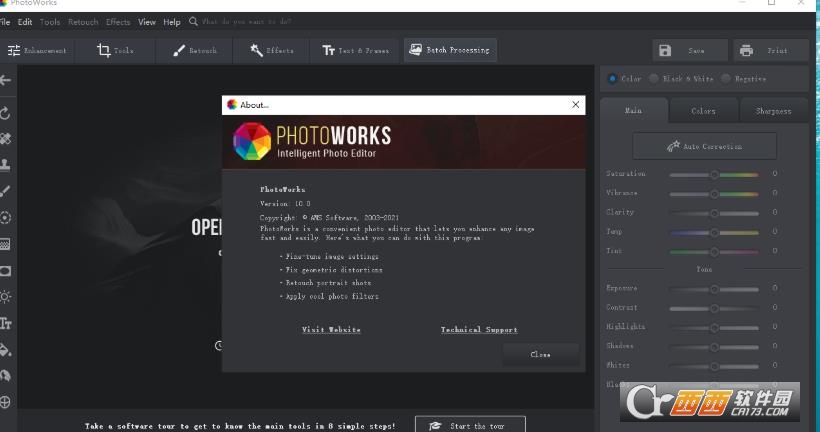
Task: Switch to the Sharpness tab
Action: [x=773, y=111]
